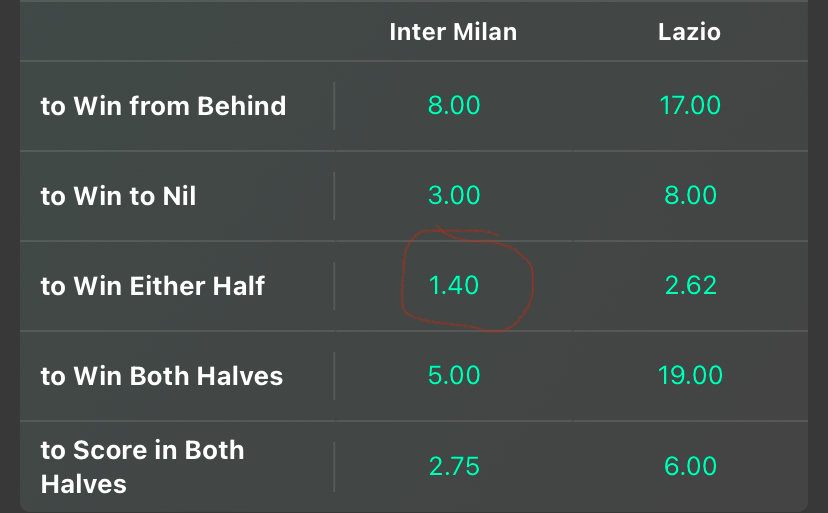Image resolution: width=828 pixels, height=513 pixels.
Task: Tap Lazio to Win Either Half 2.62
Action: (690, 286)
